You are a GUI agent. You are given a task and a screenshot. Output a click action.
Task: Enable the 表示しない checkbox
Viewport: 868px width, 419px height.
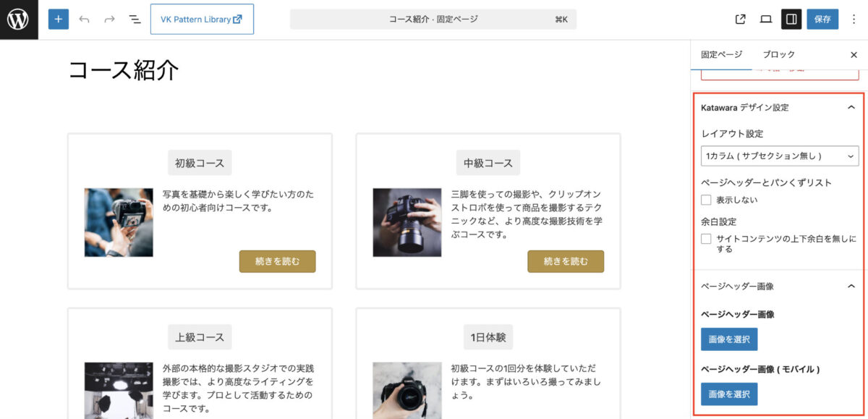(x=707, y=200)
